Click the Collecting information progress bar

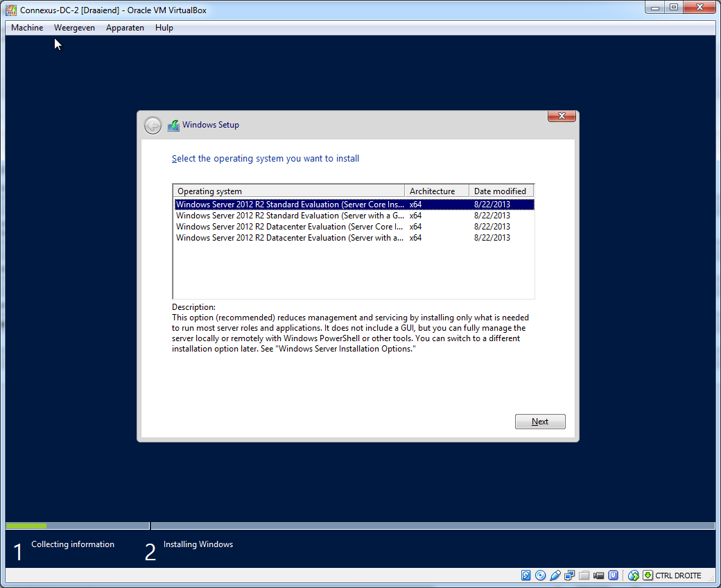coord(77,526)
